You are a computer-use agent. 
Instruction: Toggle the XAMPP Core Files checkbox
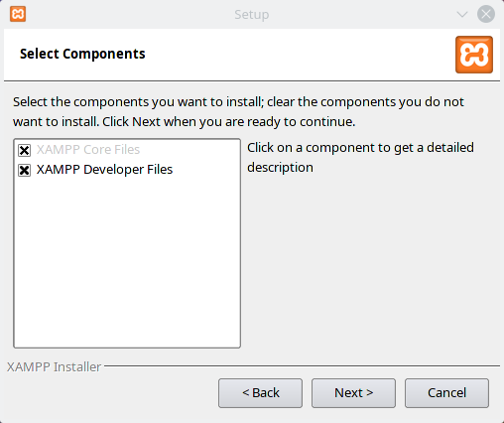point(24,150)
